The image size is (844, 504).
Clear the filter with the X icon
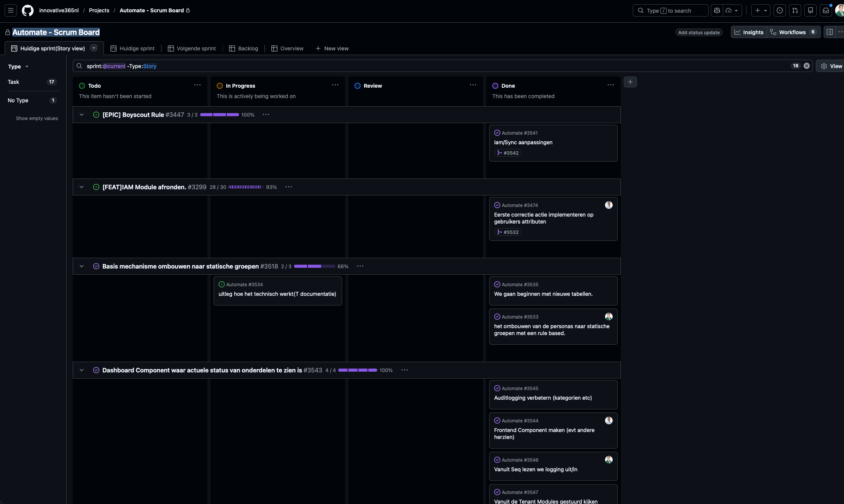coord(807,66)
